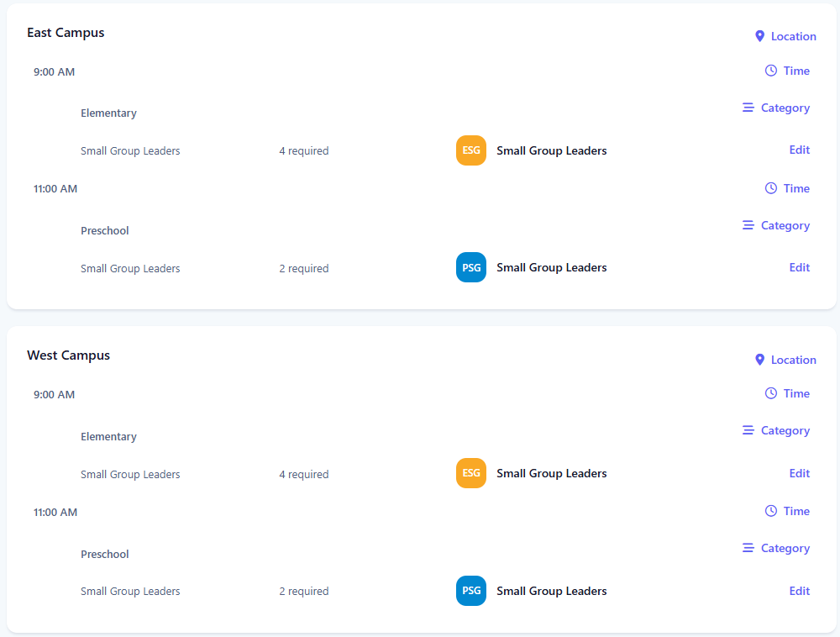This screenshot has width=840, height=637.
Task: Click the blue PSG badge under East Campus
Action: (x=471, y=267)
